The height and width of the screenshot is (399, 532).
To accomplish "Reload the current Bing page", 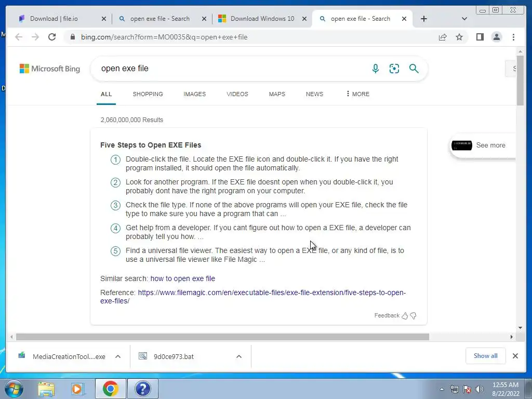I will pos(52,37).
